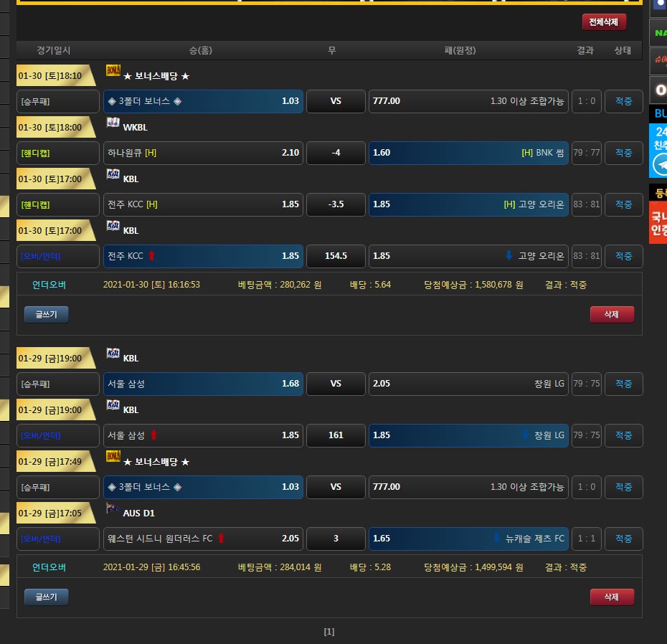Viewport: 667px width, 644px height.
Task: Delete the 2021-01-29 bet slip with 삭제
Action: point(611,597)
